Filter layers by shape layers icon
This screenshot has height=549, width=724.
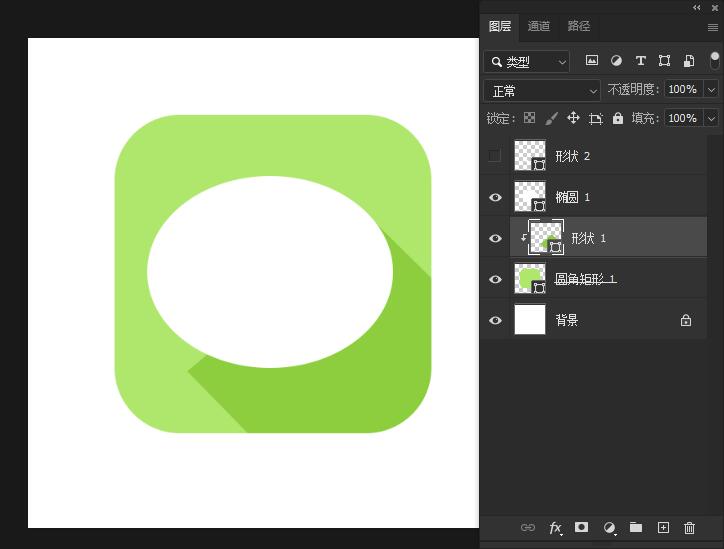664,60
